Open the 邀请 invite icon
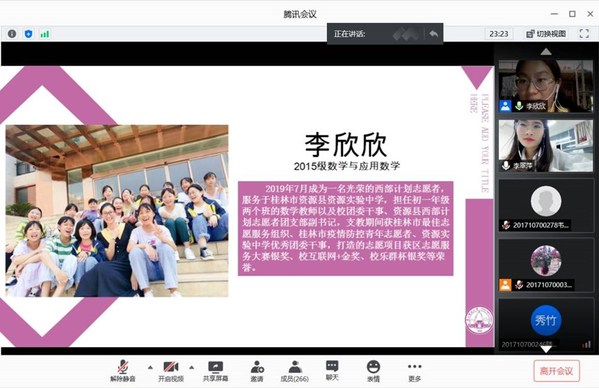 [x=257, y=371]
